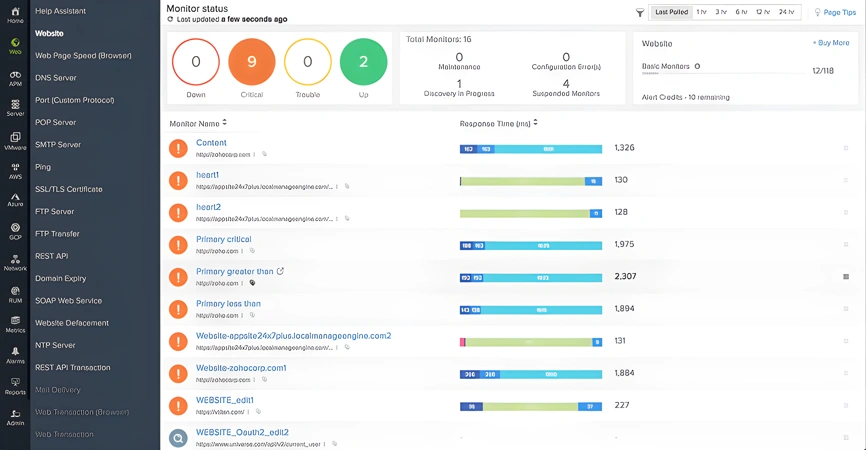Open the Primary less than monitor link
This screenshot has width=866, height=450.
228,304
